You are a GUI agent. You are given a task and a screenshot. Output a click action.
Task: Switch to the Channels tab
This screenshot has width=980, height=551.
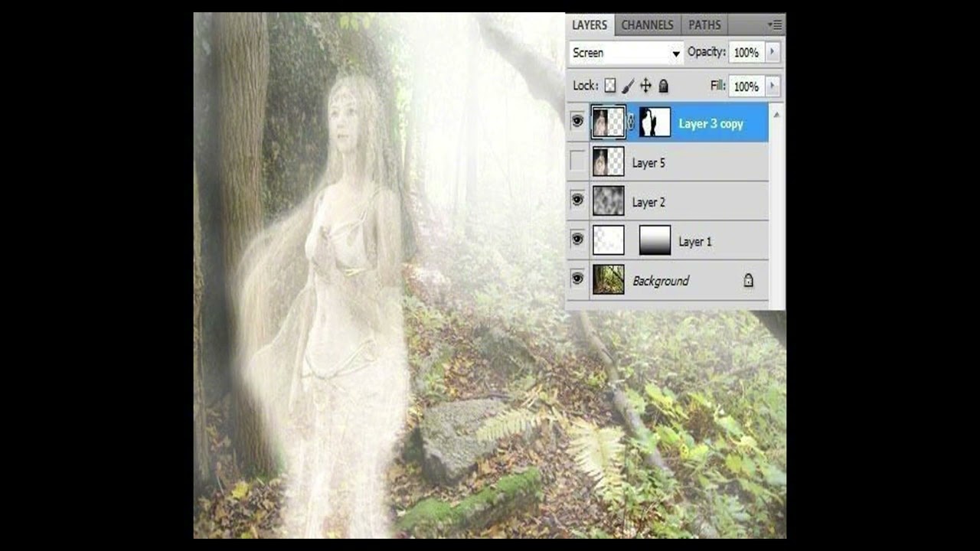point(647,25)
